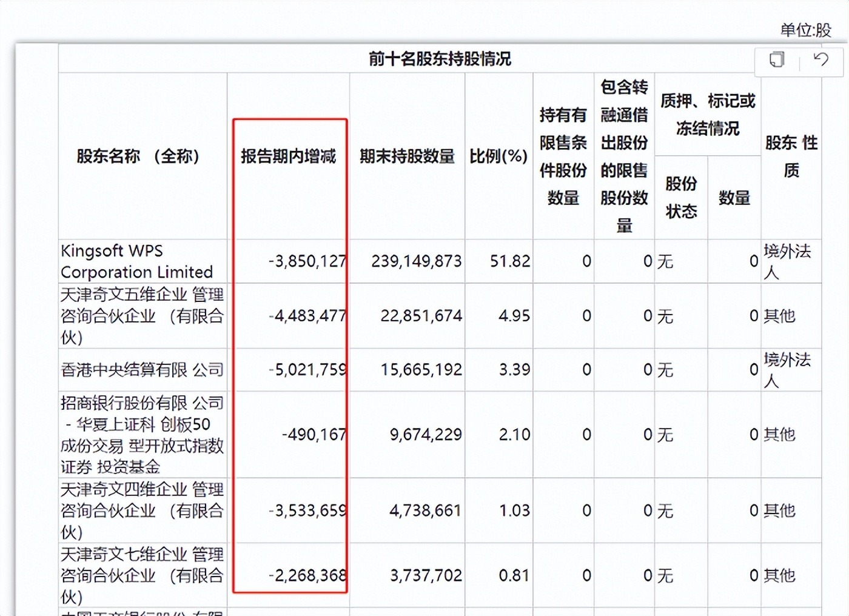This screenshot has width=849, height=616.
Task: Select the 报告期内增减 column header
Action: [289, 156]
